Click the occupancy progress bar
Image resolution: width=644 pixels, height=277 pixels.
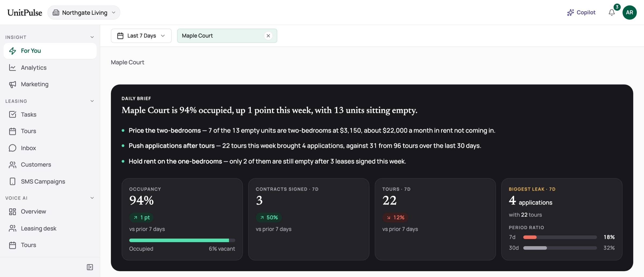182,240
